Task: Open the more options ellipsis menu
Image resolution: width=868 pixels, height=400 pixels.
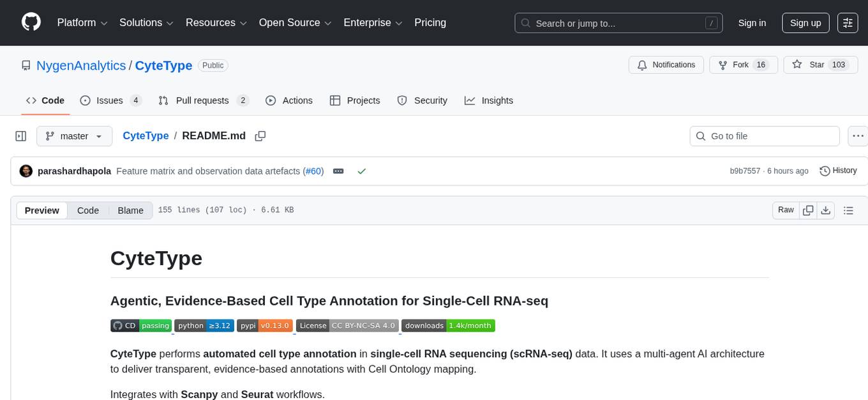Action: pos(858,136)
